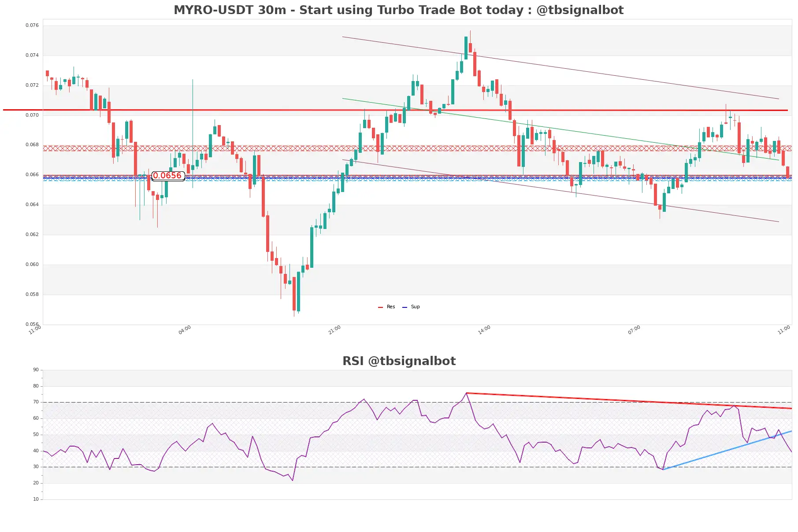Click the 21:00 time axis label
This screenshot has height=532, width=798.
coord(334,330)
